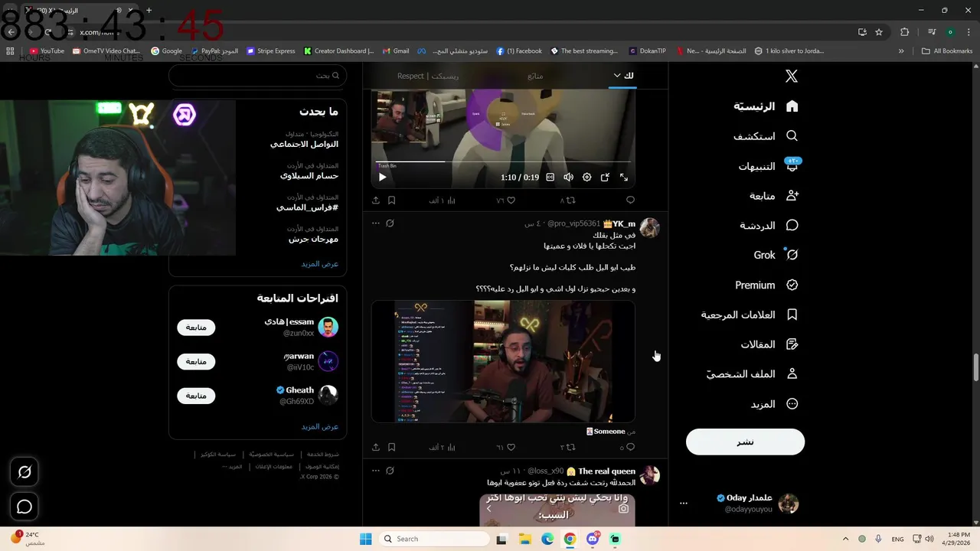Image resolution: width=980 pixels, height=551 pixels.
Task: Open Articles (المقالات) in the sidebar
Action: tap(769, 344)
